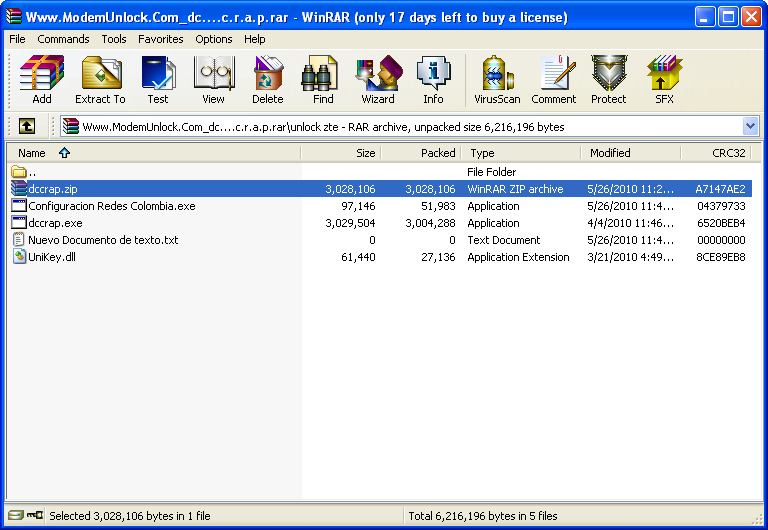Click the Nuevo Documento de texto.txt icon
This screenshot has height=530, width=768.
19,240
